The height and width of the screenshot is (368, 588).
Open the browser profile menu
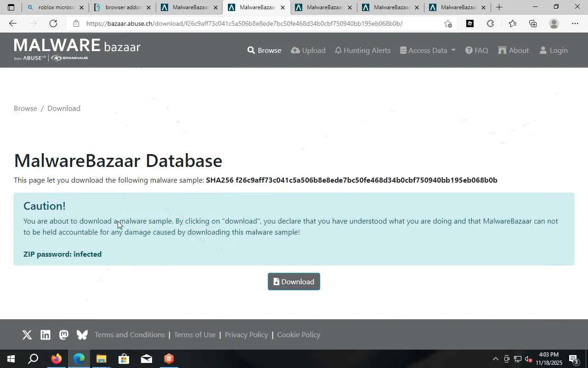[x=554, y=23]
